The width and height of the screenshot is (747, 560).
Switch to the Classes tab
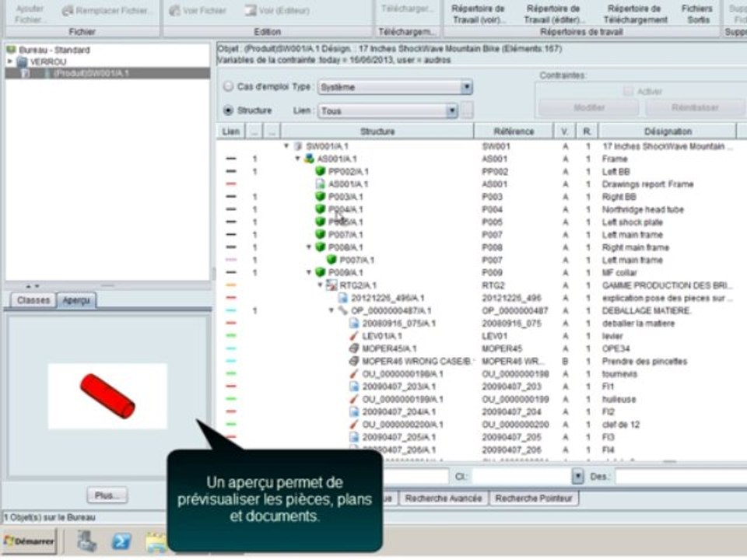[x=33, y=300]
